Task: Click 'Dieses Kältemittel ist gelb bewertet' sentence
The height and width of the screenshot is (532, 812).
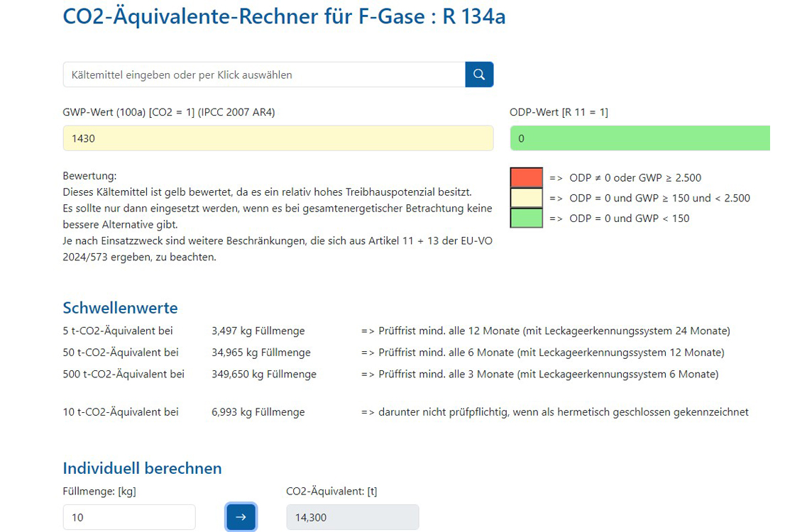Action: 267,192
